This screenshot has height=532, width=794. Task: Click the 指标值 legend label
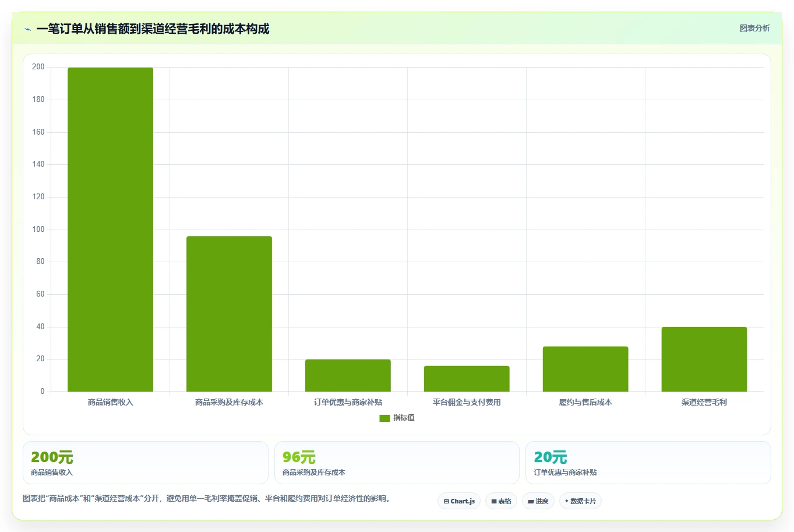(404, 418)
